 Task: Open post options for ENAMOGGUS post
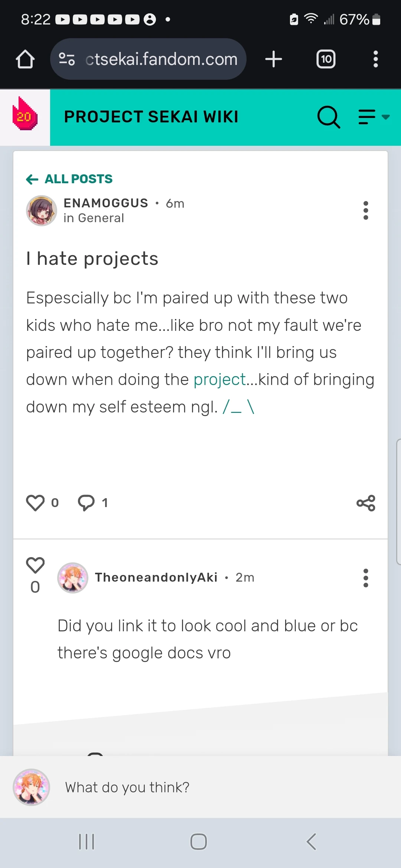pos(366,211)
